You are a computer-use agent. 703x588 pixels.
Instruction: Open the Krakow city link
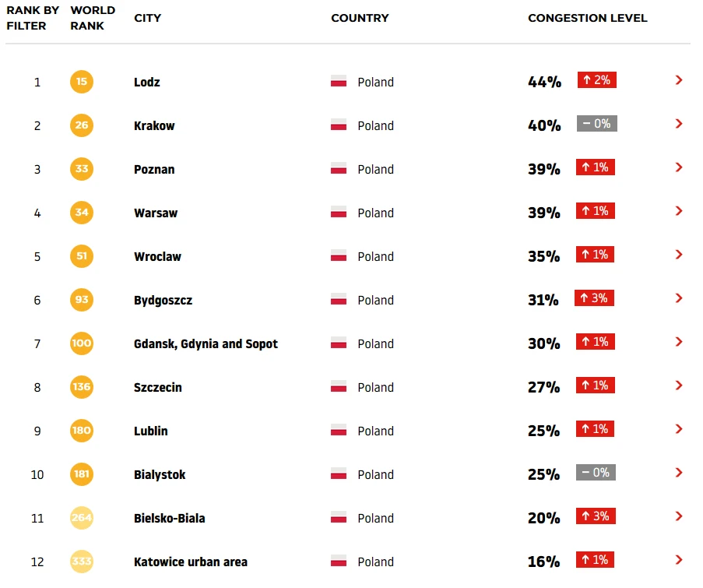[x=154, y=125]
